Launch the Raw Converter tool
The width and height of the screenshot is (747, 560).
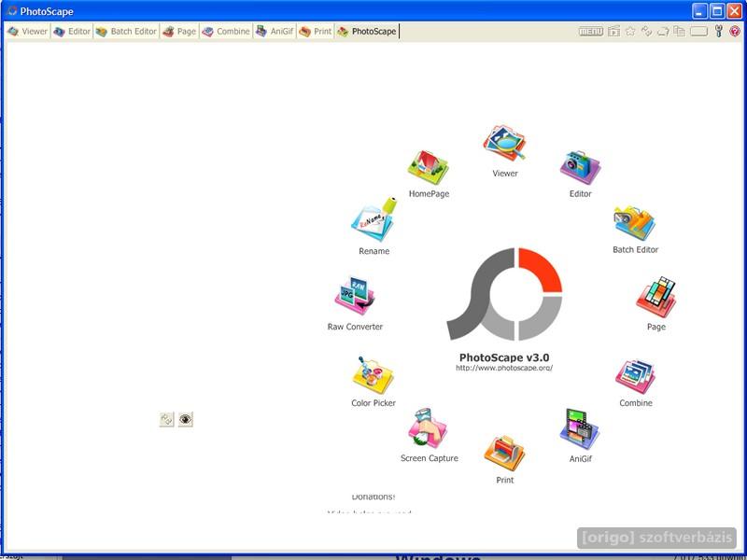[x=355, y=296]
